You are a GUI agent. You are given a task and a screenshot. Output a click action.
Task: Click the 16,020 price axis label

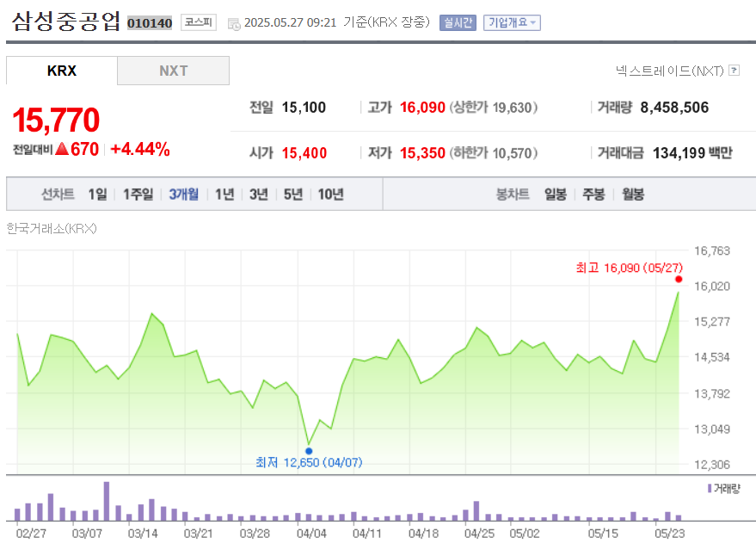pos(712,287)
